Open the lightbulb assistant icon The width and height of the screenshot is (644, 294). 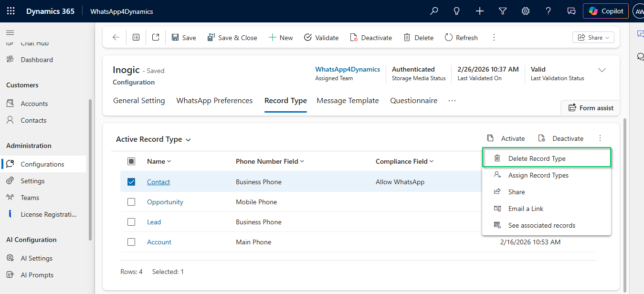457,11
